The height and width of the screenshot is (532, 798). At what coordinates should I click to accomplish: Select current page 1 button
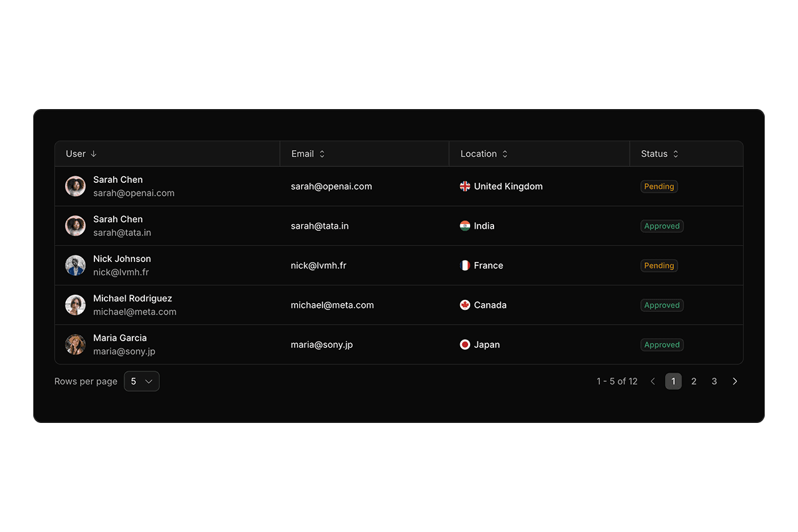point(673,381)
